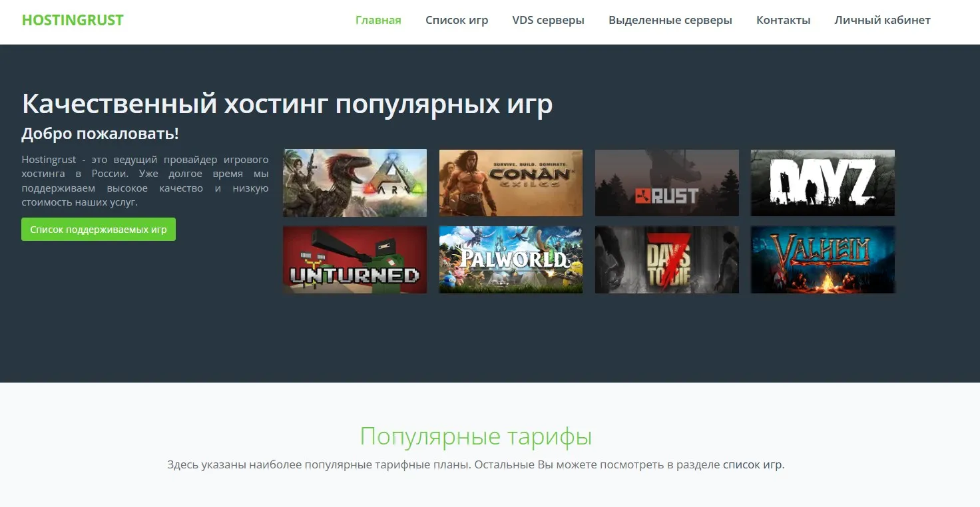
Task: Select the DayZ game thumbnail
Action: 823,183
